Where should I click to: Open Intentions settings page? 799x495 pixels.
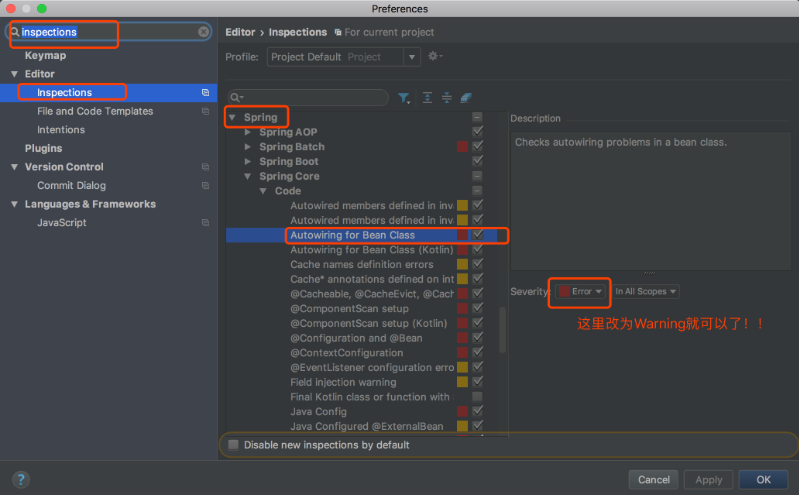61,129
